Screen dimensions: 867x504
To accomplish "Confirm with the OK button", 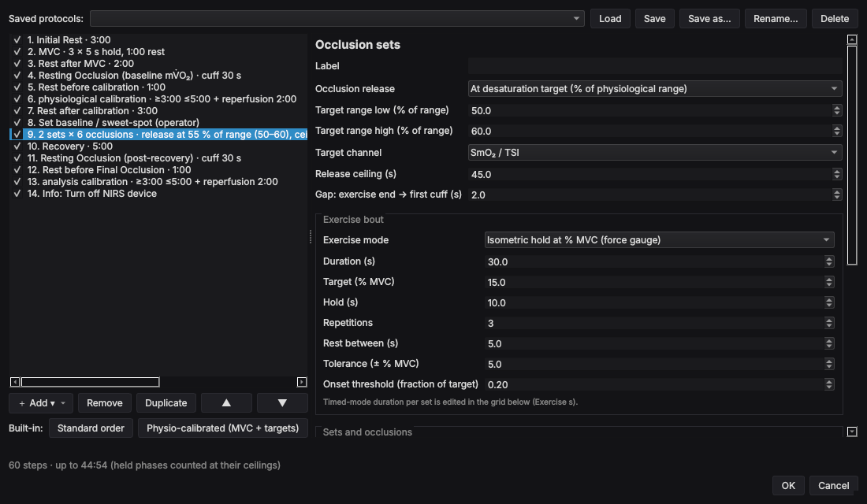I will coord(788,485).
